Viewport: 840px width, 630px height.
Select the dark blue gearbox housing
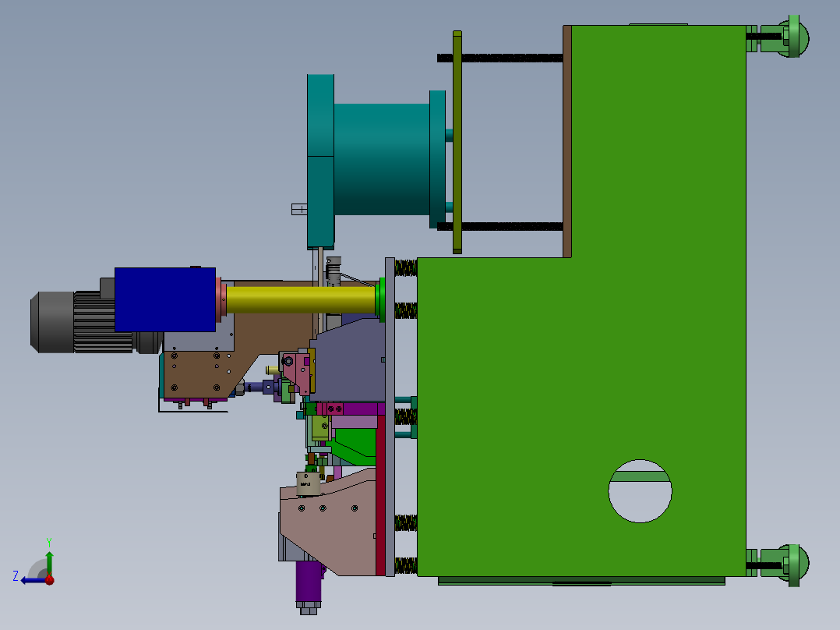(x=165, y=299)
